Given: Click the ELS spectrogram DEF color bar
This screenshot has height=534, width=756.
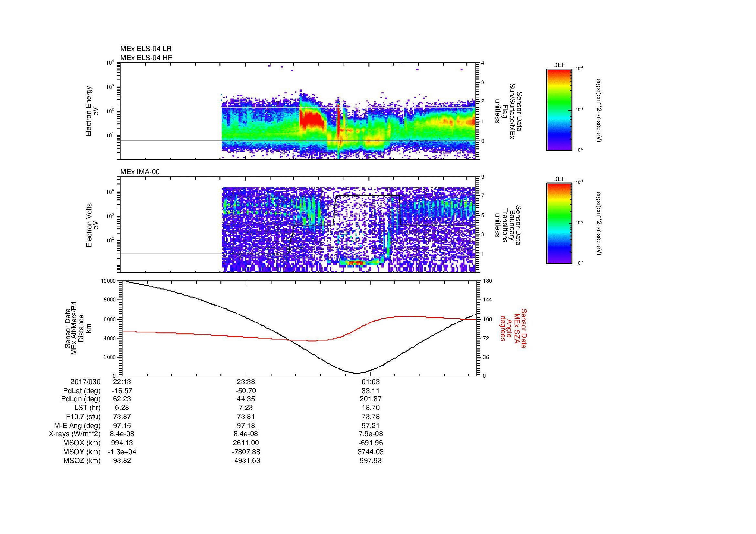Looking at the screenshot, I should point(559,110).
